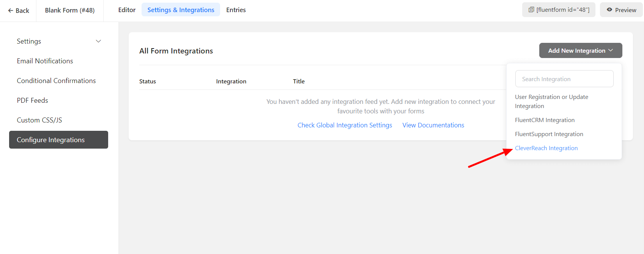The width and height of the screenshot is (644, 254).
Task: Click the shortcode copy icon
Action: pyautogui.click(x=531, y=10)
